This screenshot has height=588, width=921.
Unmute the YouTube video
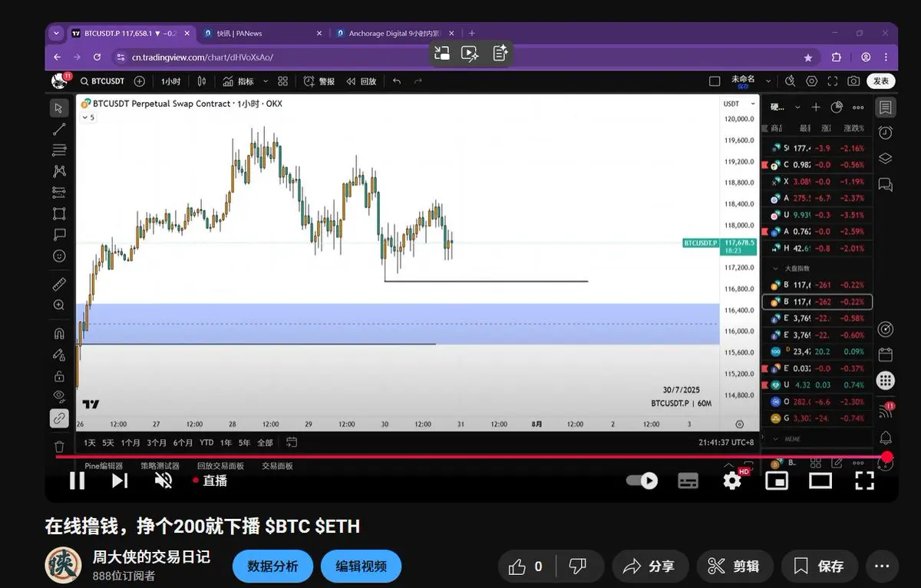[x=163, y=481]
